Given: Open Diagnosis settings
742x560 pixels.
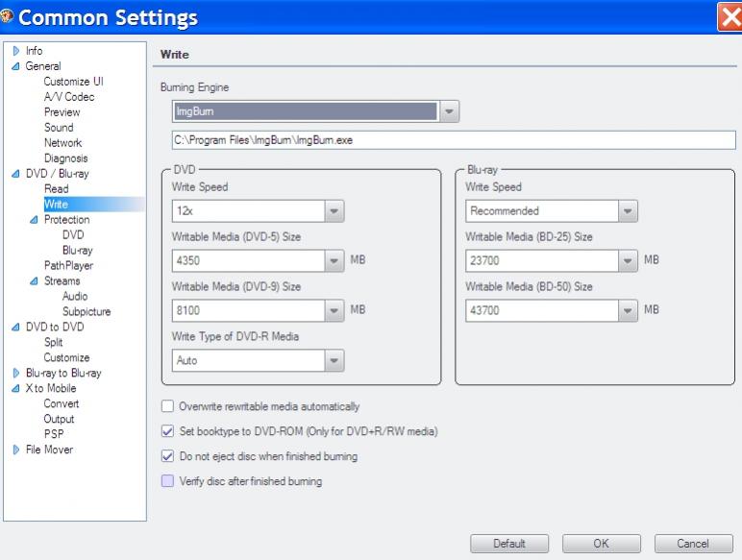Looking at the screenshot, I should tap(65, 158).
